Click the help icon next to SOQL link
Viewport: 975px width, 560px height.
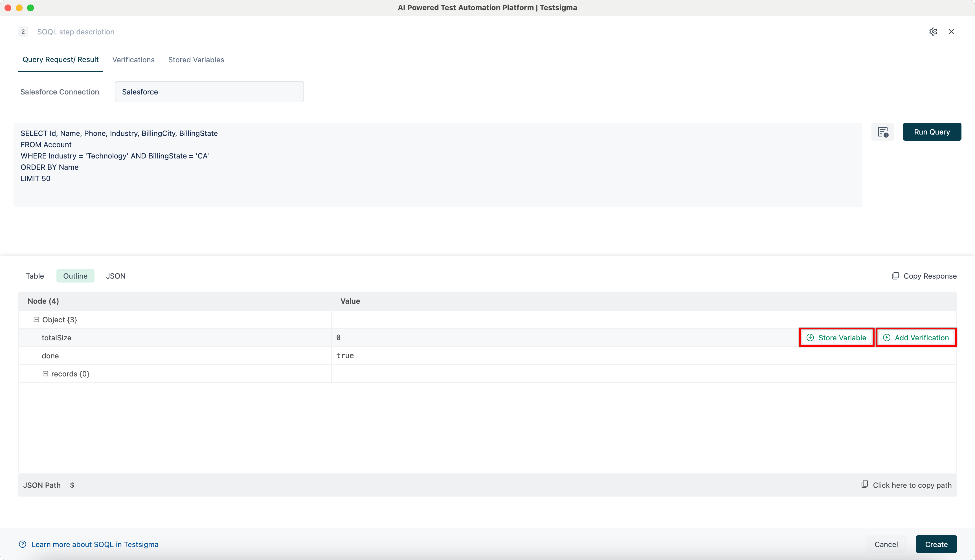pyautogui.click(x=22, y=544)
